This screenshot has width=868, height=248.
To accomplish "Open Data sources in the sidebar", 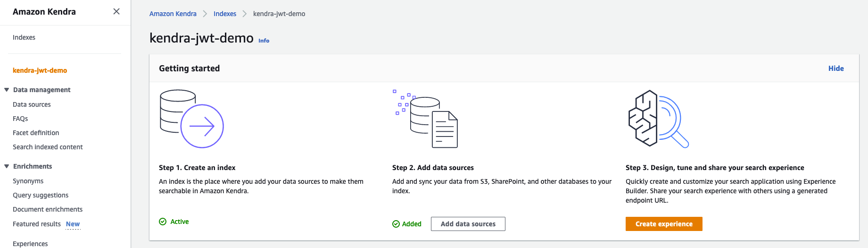I will pos(32,104).
